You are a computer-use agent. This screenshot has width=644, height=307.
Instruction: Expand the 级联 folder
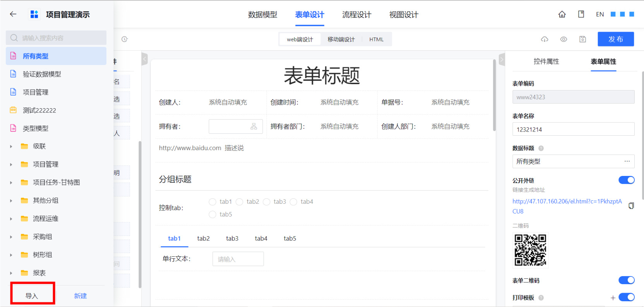click(x=11, y=147)
